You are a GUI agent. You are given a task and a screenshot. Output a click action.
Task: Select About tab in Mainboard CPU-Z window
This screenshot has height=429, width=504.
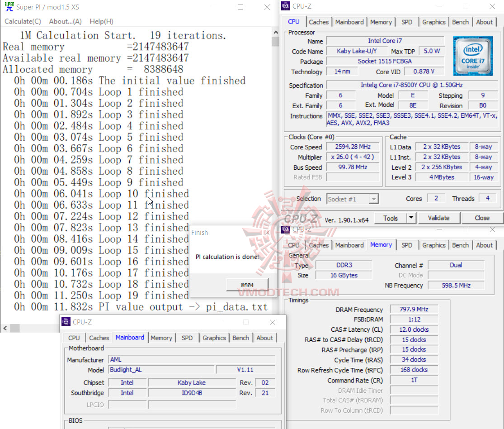click(x=264, y=338)
